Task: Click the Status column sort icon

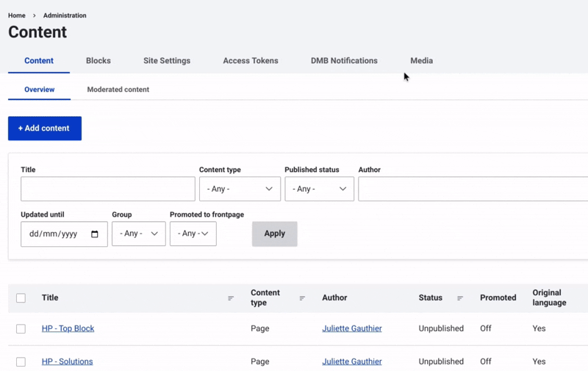Action: pos(460,298)
